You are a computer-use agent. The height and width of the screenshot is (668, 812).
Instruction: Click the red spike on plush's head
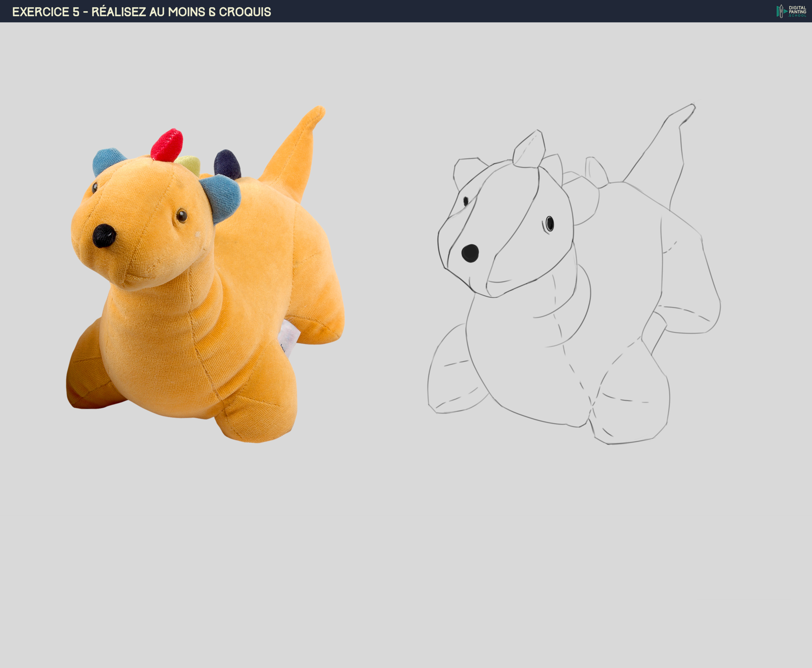[167, 145]
